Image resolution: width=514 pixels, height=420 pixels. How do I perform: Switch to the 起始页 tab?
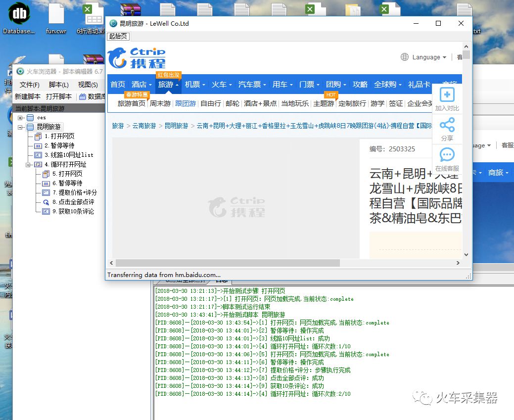[x=118, y=36]
